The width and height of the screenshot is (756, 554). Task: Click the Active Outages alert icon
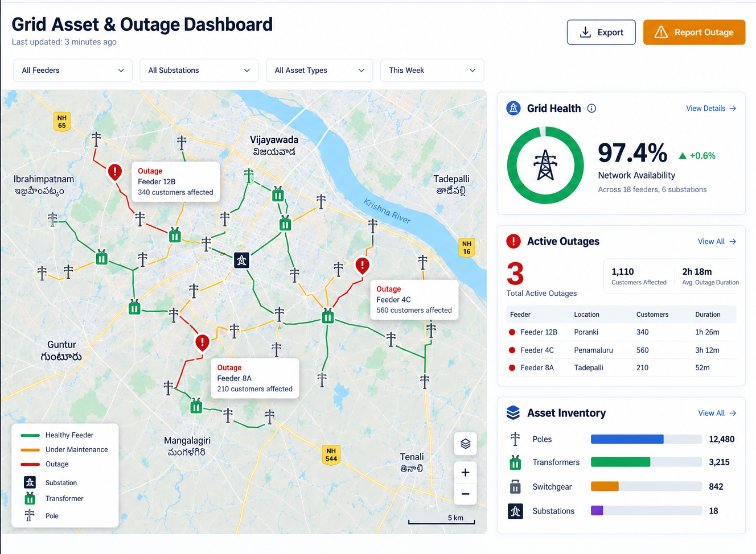pos(513,241)
